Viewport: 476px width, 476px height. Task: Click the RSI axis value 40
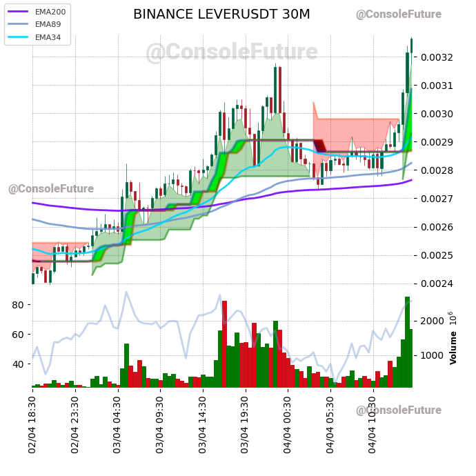[18, 364]
